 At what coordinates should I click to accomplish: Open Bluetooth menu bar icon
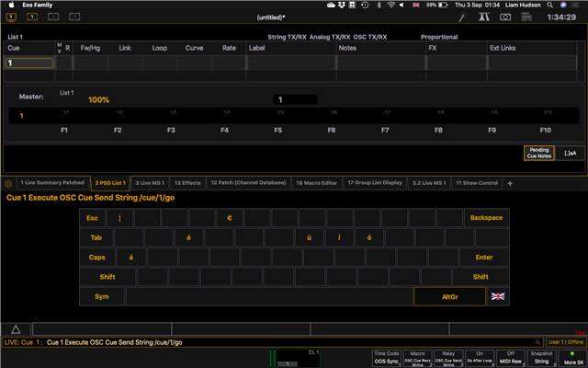[x=379, y=5]
